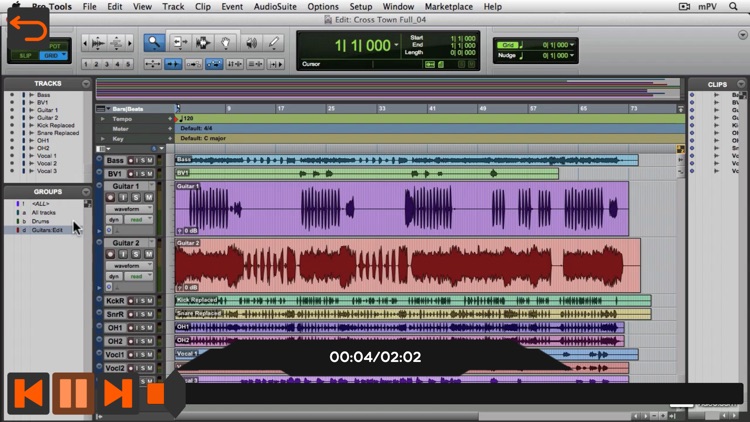Expand the Tempo ruler
This screenshot has width=750, height=422.
point(102,119)
